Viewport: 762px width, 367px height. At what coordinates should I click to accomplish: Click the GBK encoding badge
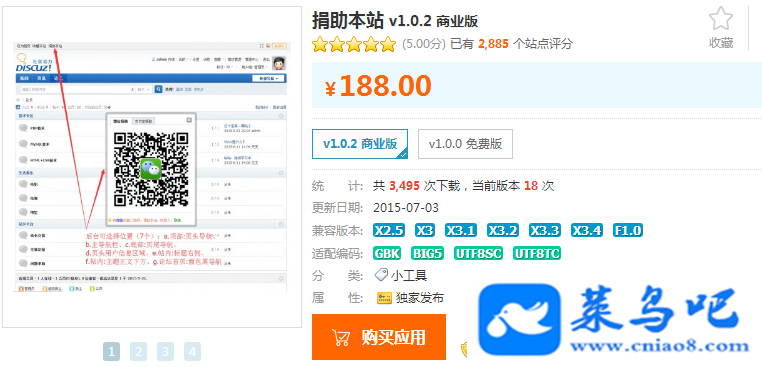click(x=387, y=253)
